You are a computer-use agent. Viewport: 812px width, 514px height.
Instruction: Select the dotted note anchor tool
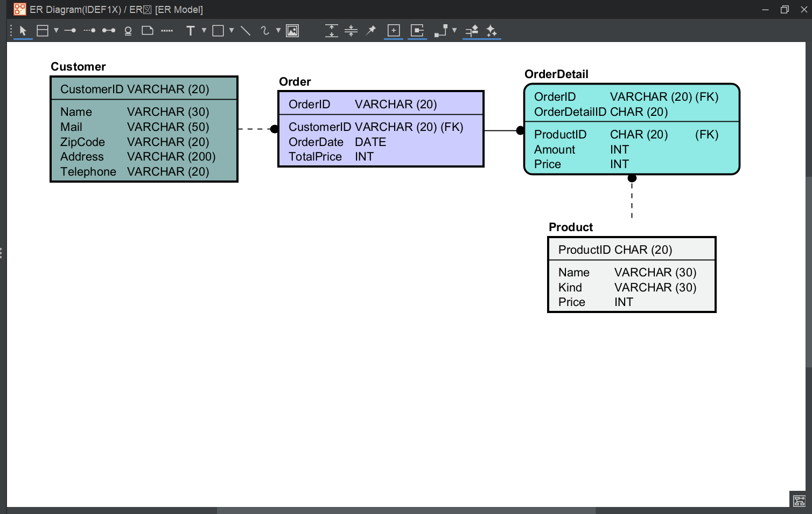coord(167,31)
